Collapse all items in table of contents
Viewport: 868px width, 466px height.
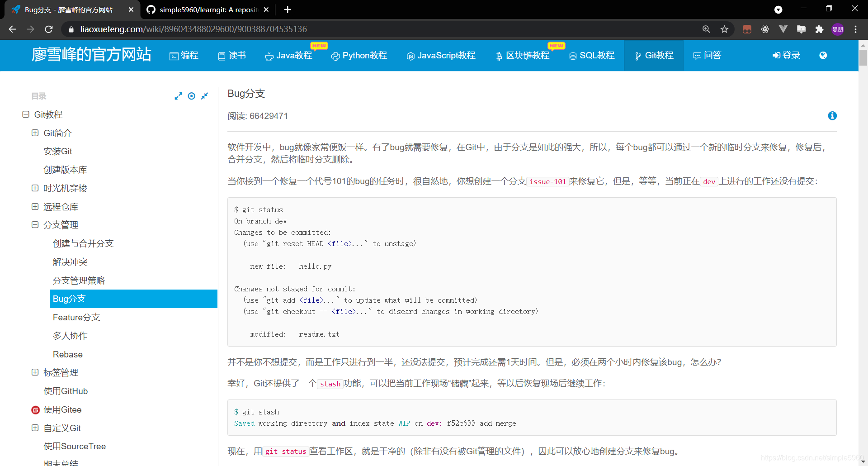pyautogui.click(x=204, y=96)
